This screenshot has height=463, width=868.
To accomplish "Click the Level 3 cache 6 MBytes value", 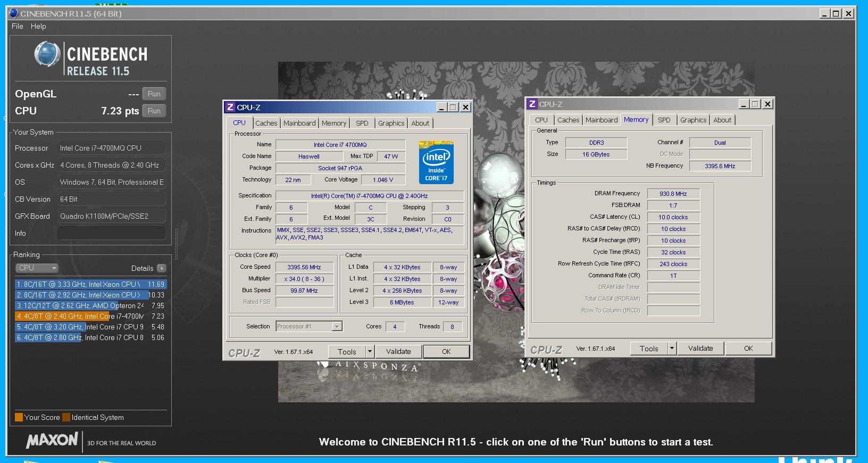I will pos(402,302).
